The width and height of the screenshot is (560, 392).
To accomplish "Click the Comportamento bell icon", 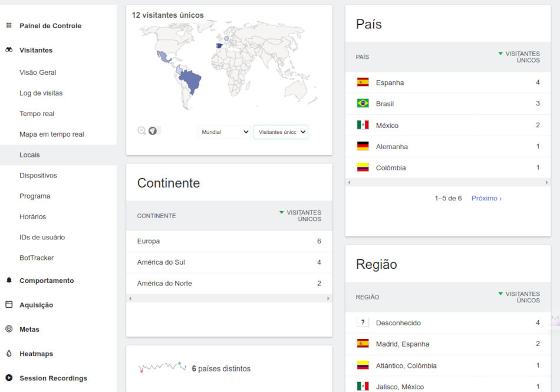I will click(9, 281).
